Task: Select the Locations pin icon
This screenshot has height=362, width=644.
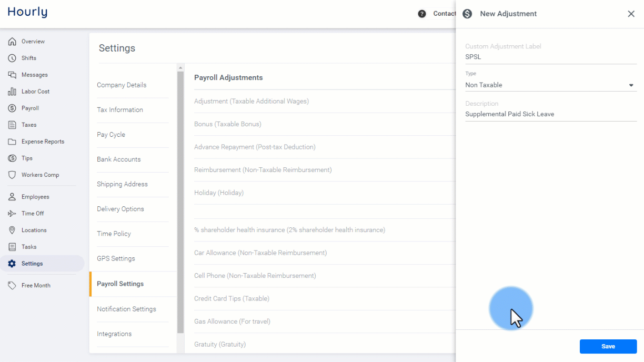Action: pos(12,230)
